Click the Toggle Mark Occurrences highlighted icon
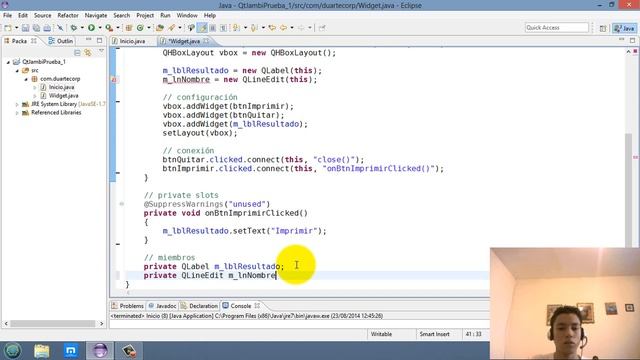Image resolution: width=640 pixels, height=360 pixels. [202, 28]
